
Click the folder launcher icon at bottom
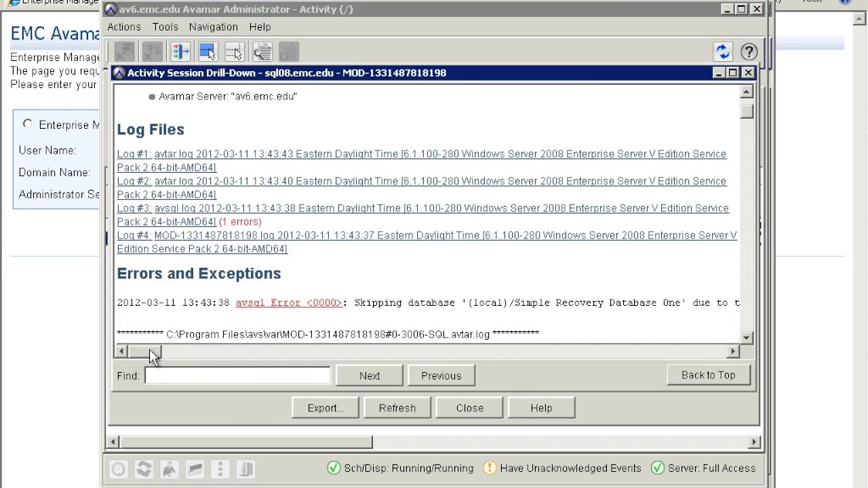[195, 468]
